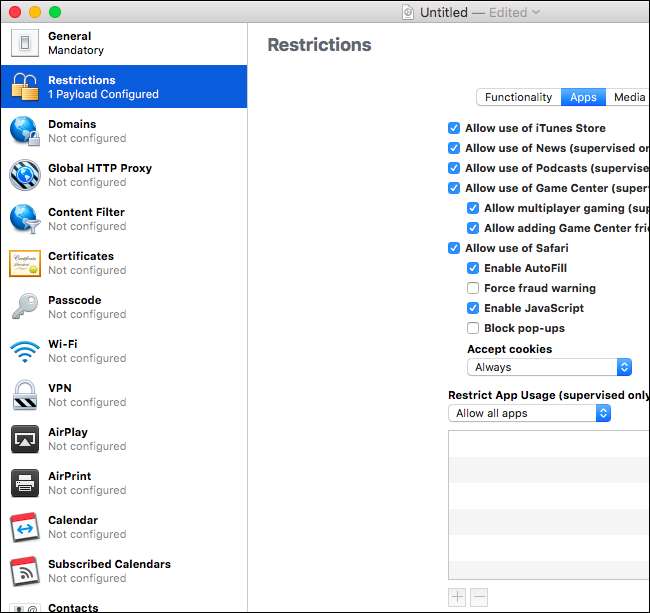
Task: Open the VPN padlock icon
Action: click(24, 395)
